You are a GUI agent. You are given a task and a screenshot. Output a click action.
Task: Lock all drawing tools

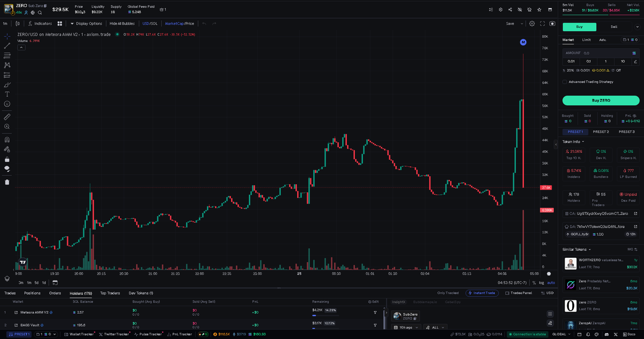(x=7, y=159)
